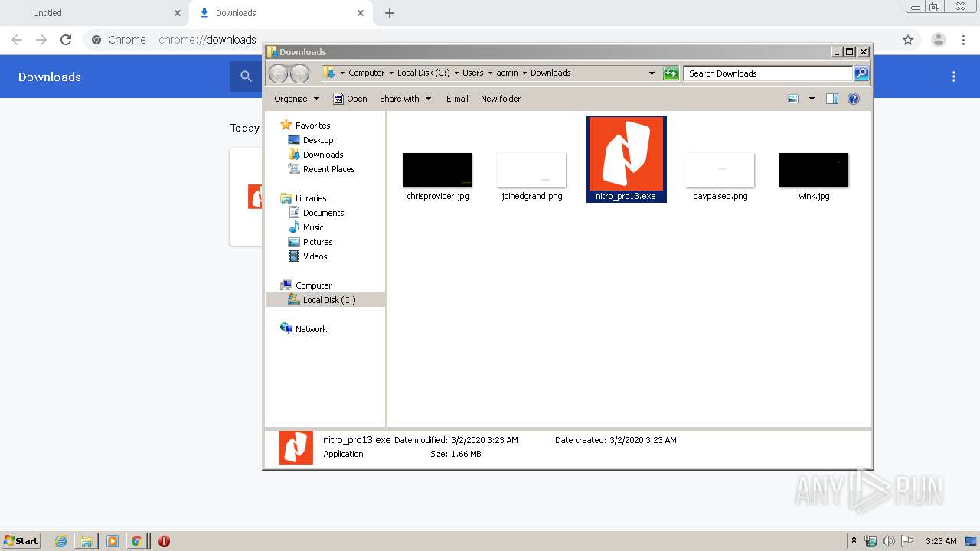This screenshot has height=551, width=980.
Task: Open the Chrome main menu
Action: click(964, 40)
